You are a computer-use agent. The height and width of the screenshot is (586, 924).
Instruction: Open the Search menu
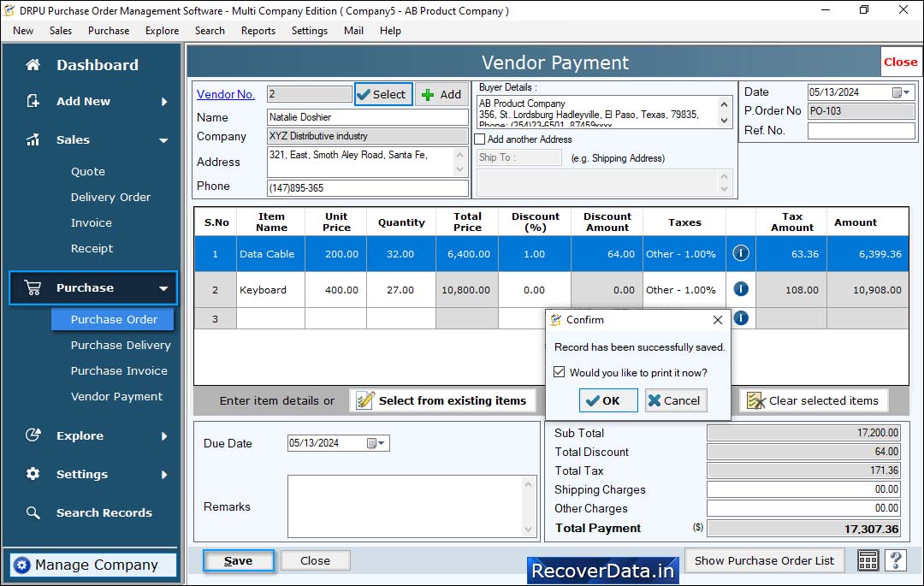coord(210,31)
